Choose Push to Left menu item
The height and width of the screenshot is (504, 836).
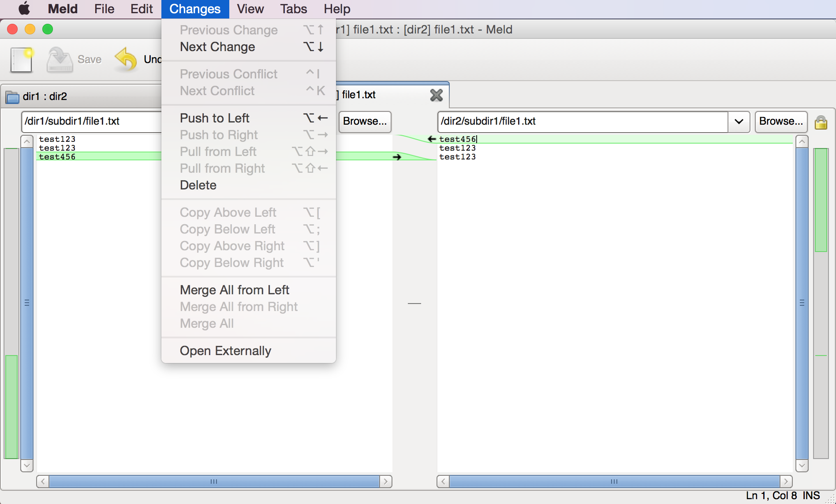pyautogui.click(x=249, y=118)
